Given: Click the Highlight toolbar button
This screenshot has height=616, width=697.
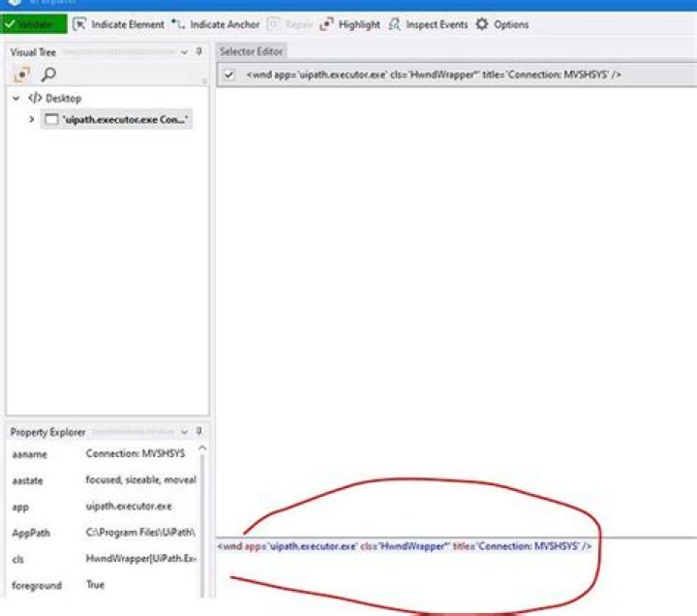Looking at the screenshot, I should pyautogui.click(x=350, y=24).
